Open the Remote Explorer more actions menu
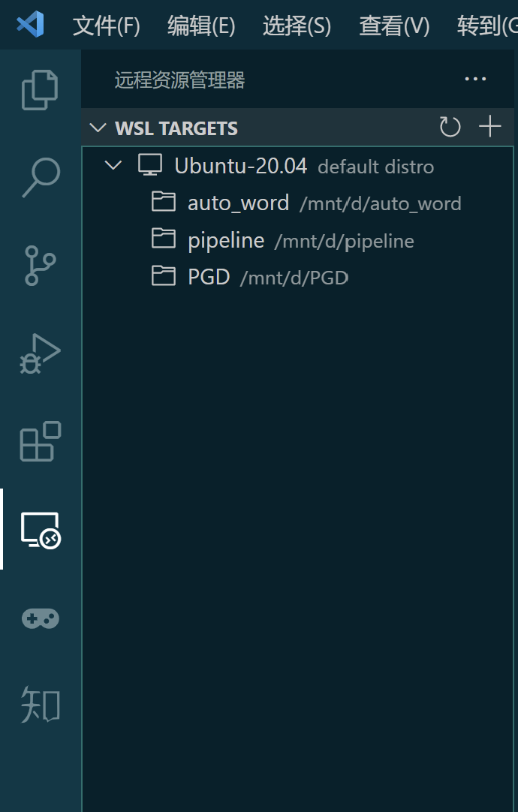518x812 pixels. 475,79
